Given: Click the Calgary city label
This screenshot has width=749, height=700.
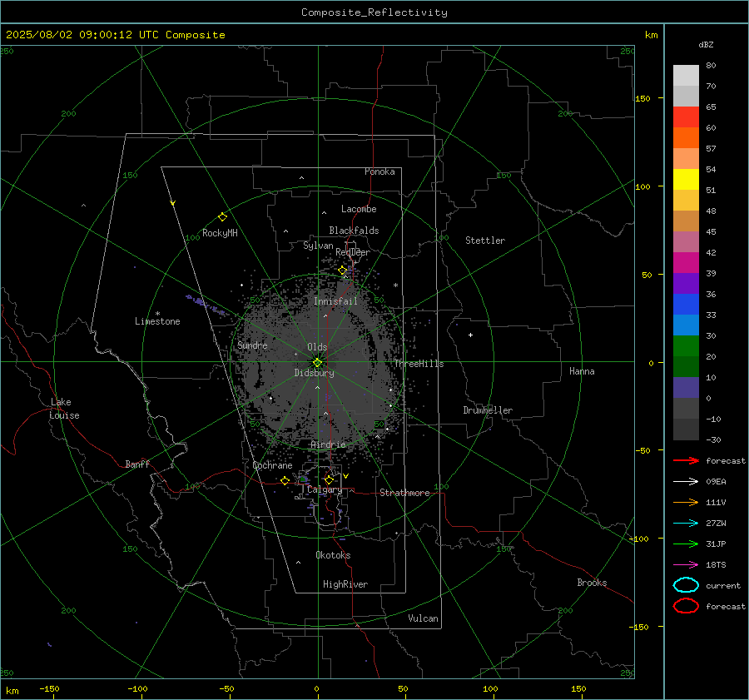Looking at the screenshot, I should 325,489.
